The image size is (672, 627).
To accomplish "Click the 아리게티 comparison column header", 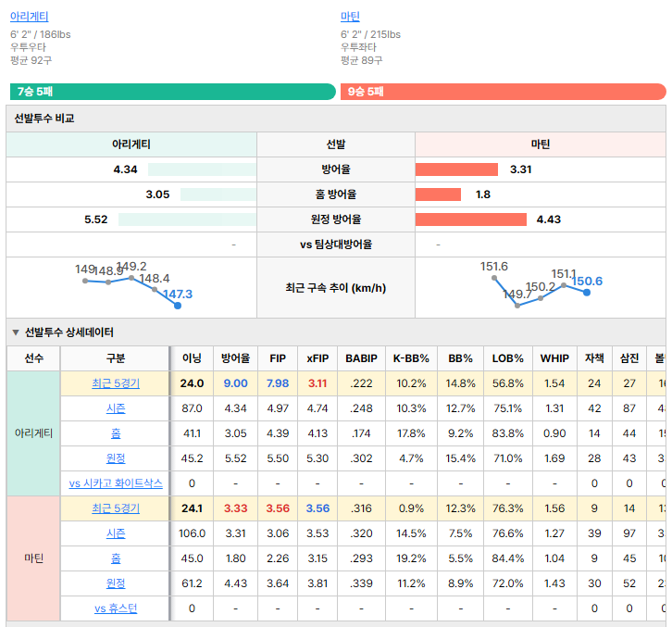I will click(x=131, y=144).
